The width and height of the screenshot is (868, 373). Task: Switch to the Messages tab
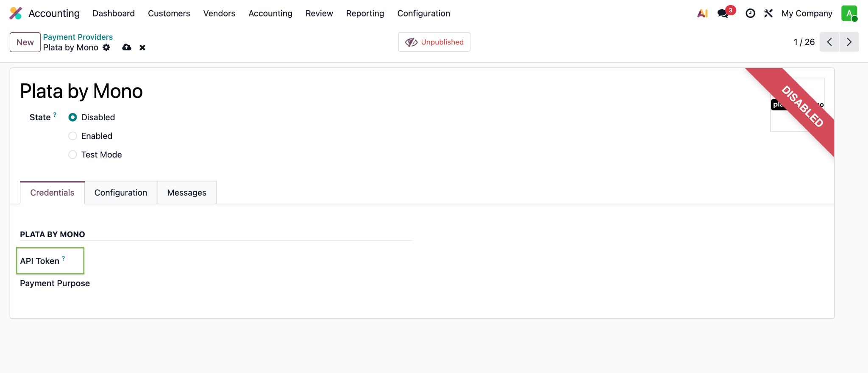[x=187, y=193]
